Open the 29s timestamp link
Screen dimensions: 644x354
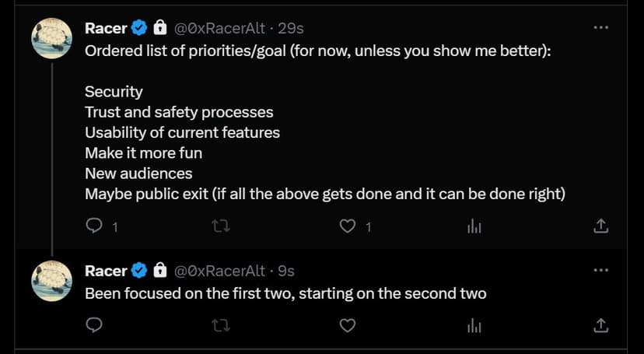(x=291, y=28)
